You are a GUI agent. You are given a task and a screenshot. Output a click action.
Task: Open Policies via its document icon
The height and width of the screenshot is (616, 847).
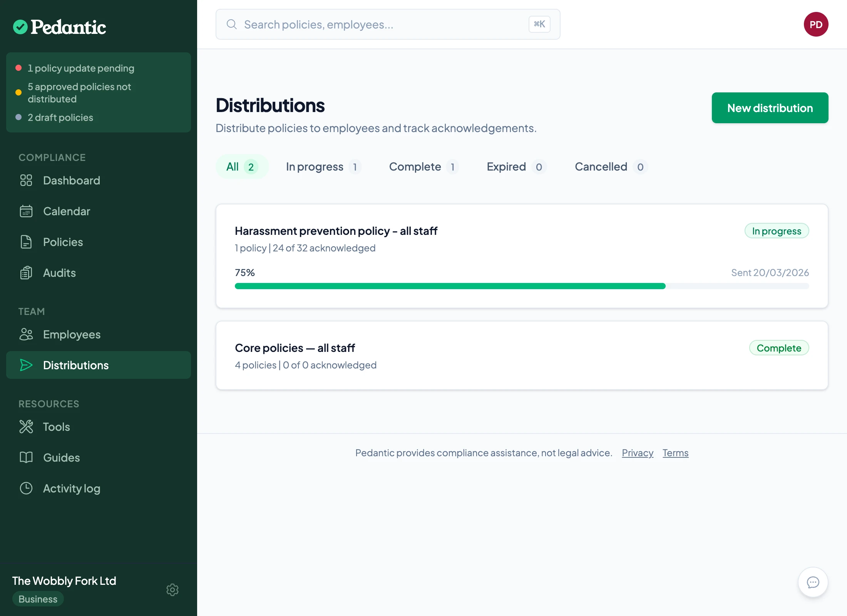[26, 242]
